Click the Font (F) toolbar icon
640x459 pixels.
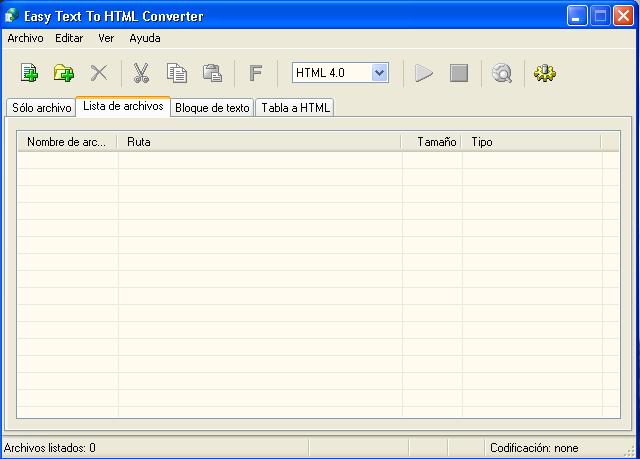(256, 73)
